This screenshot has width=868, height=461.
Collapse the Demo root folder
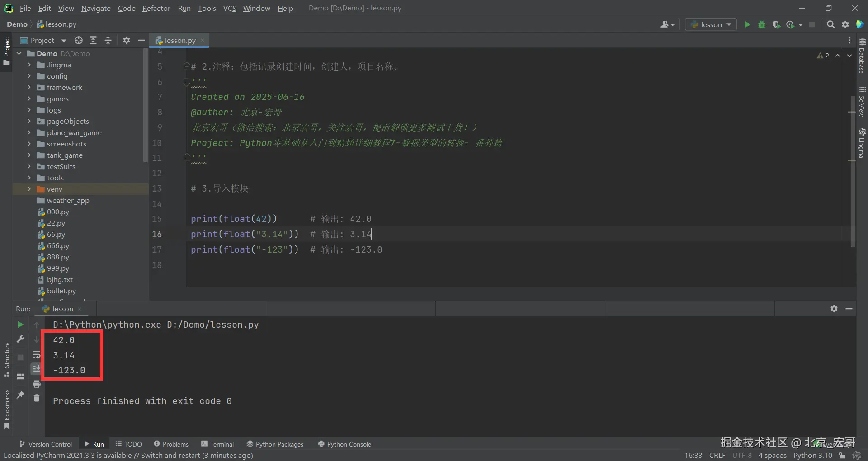coord(19,53)
